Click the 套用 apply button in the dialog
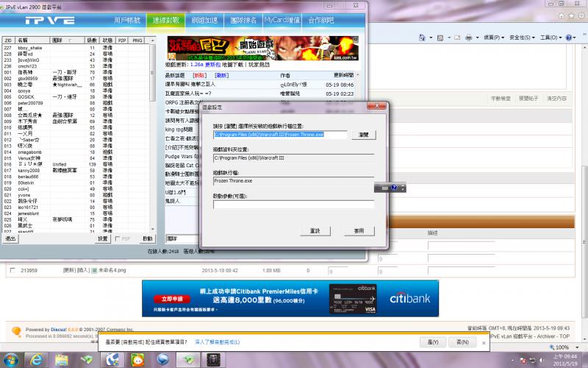 (x=359, y=230)
